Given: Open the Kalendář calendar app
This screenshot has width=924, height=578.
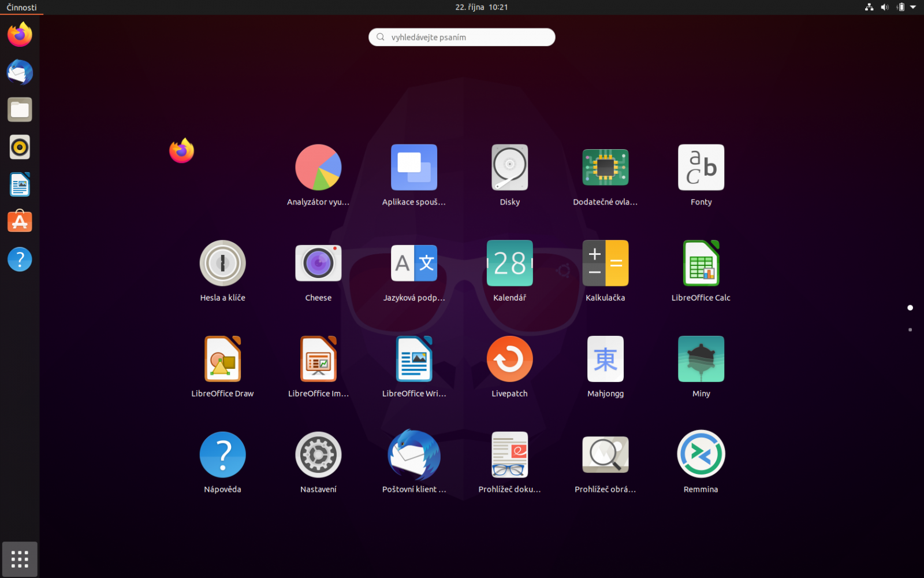Looking at the screenshot, I should pos(509,263).
